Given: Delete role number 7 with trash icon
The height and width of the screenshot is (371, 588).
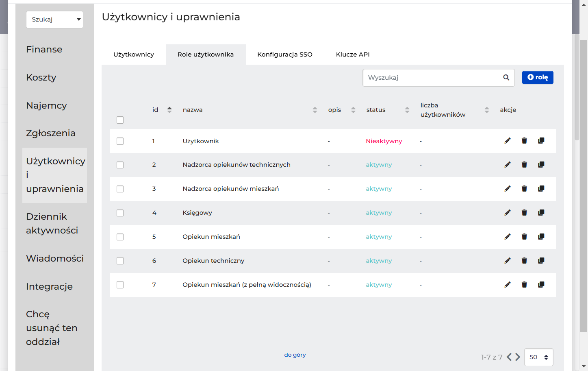Looking at the screenshot, I should [x=524, y=285].
